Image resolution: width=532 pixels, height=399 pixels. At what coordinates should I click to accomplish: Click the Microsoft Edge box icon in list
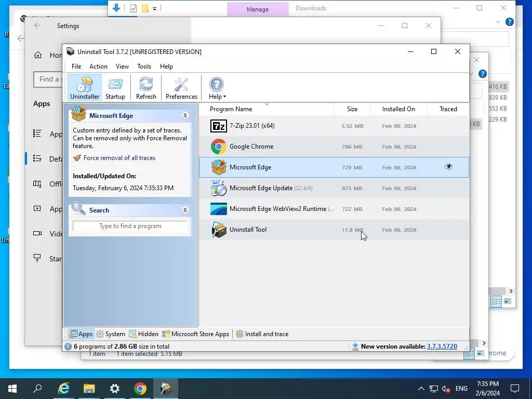point(219,167)
